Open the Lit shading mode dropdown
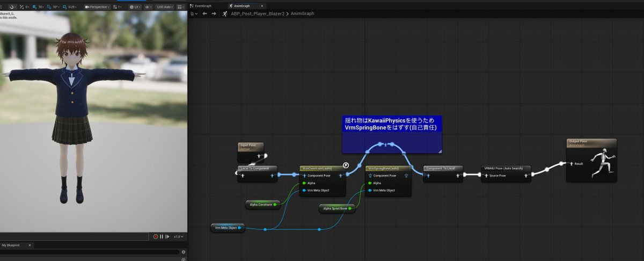 (136, 7)
